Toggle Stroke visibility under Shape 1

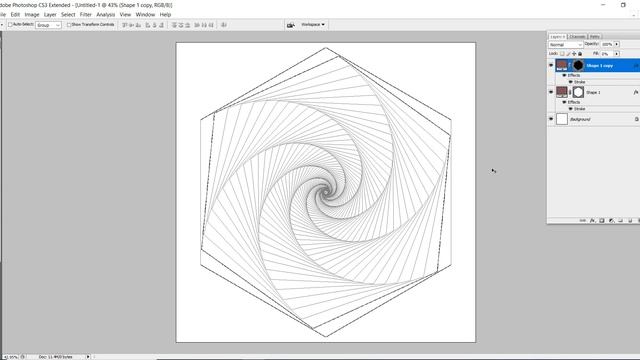pos(571,109)
